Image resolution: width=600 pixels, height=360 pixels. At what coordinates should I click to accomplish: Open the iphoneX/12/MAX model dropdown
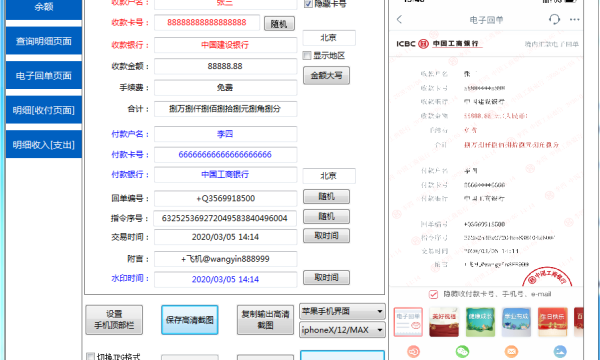[x=342, y=330]
